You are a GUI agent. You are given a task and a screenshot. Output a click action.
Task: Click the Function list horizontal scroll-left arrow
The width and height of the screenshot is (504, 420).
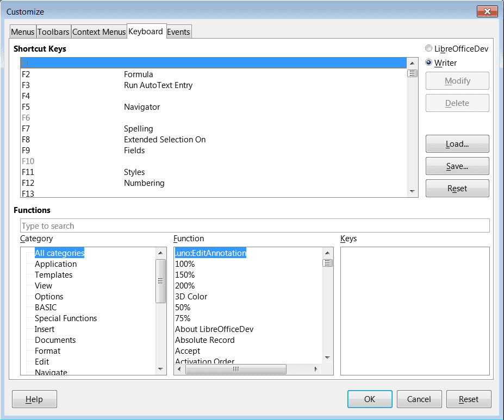click(179, 369)
